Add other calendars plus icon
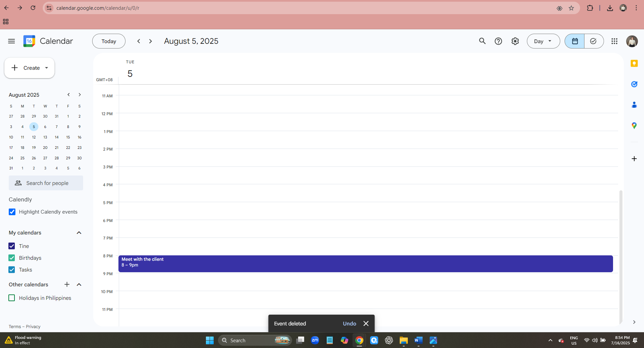Viewport: 644px width, 348px height. 67,284
